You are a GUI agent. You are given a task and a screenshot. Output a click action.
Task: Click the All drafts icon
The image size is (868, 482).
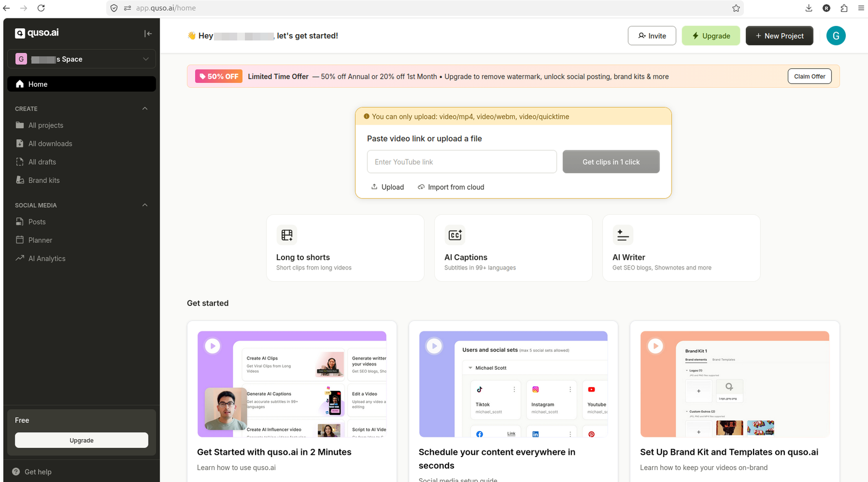tap(20, 162)
